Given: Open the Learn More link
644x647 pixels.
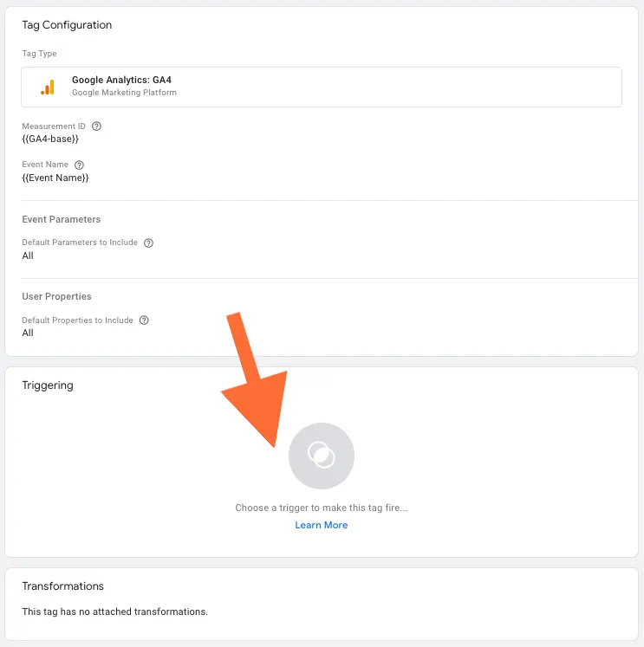Looking at the screenshot, I should click(x=322, y=525).
